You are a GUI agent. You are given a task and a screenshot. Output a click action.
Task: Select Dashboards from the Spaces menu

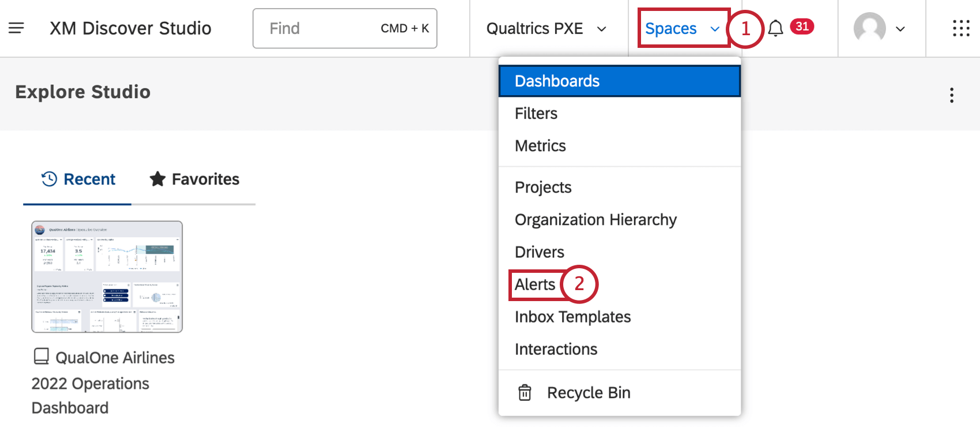(619, 81)
